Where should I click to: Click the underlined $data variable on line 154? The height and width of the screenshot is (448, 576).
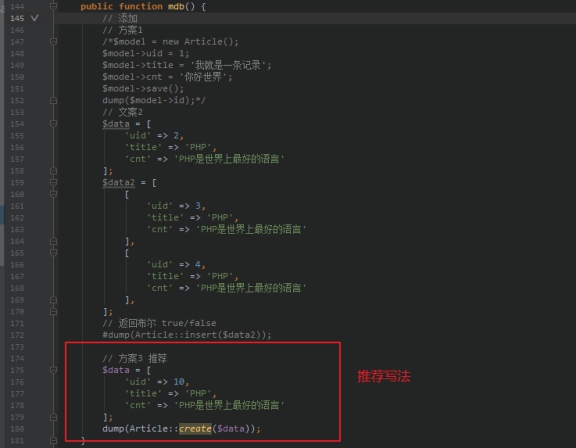[116, 124]
